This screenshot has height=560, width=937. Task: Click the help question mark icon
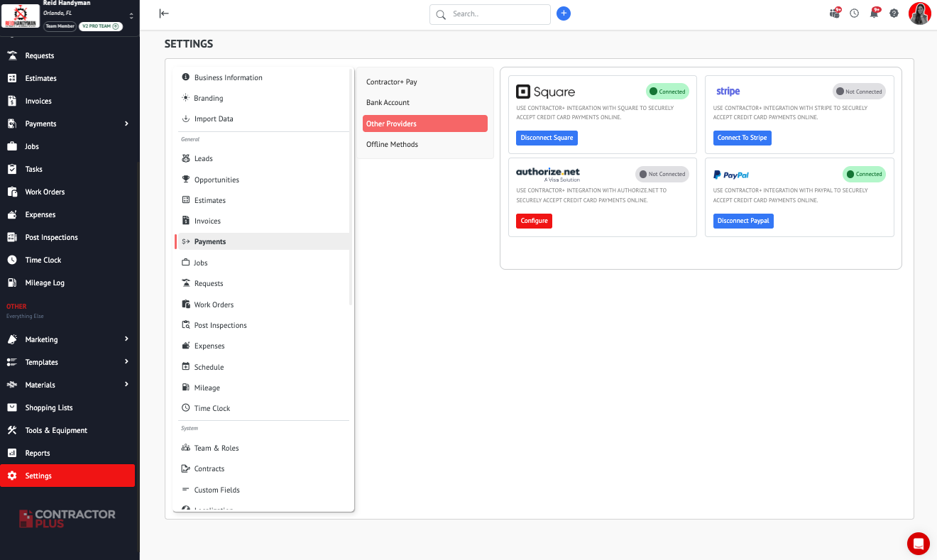(x=894, y=13)
